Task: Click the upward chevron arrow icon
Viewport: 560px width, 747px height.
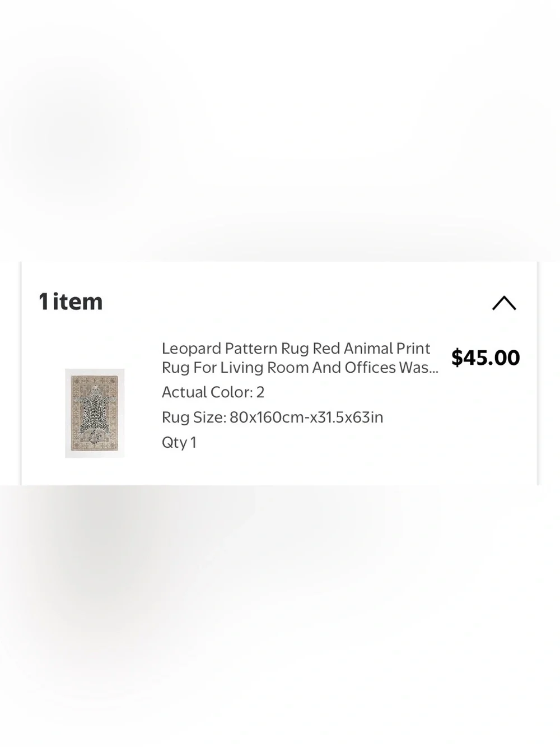Action: click(504, 303)
